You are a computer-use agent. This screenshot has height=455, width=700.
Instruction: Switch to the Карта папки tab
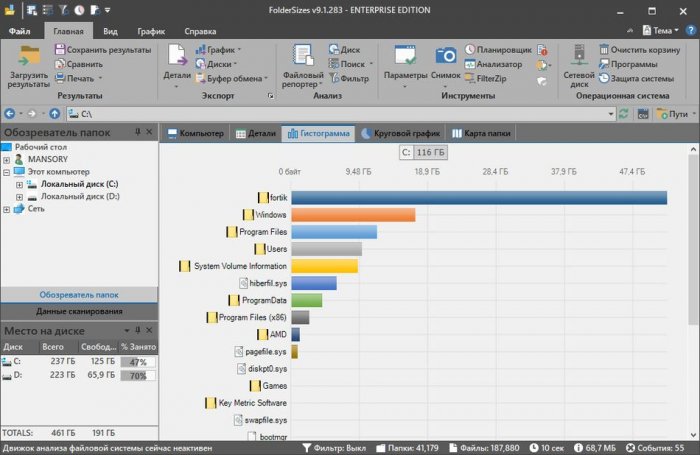coord(481,133)
